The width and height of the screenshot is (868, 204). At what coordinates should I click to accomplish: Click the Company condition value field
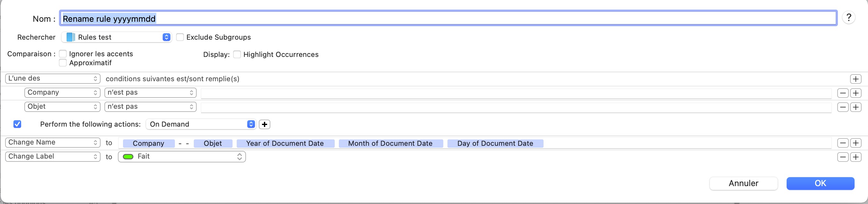(x=516, y=93)
